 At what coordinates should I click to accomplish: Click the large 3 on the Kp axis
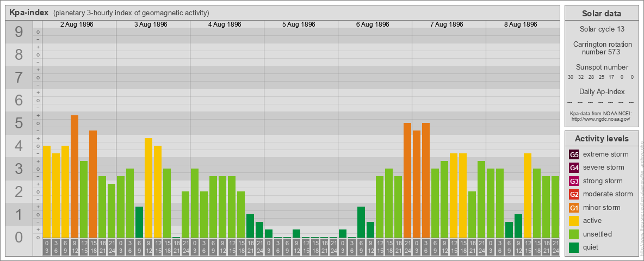pyautogui.click(x=19, y=169)
